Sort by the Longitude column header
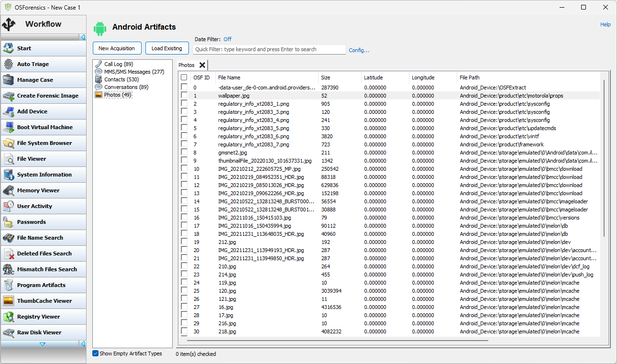Screen dimensions: 617x364 pos(433,77)
